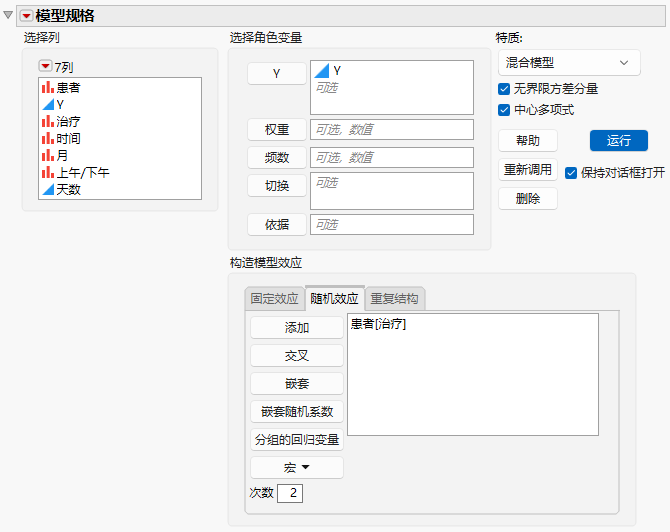This screenshot has width=670, height=532.
Task: Click the continuous triangle icon beside 天数
Action: click(x=48, y=189)
